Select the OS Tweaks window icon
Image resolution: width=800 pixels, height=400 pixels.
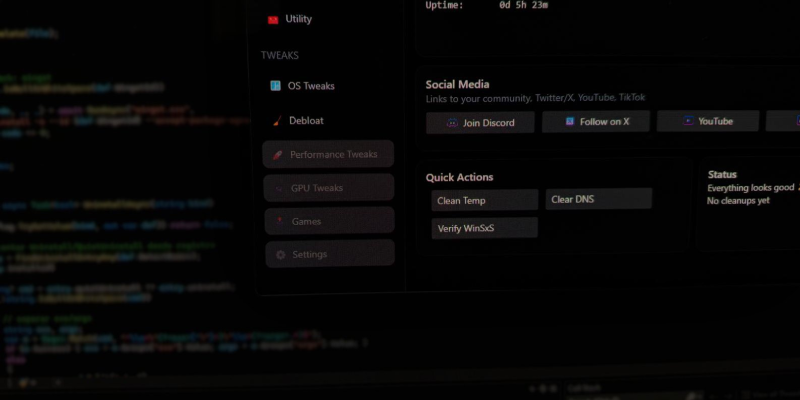[275, 86]
